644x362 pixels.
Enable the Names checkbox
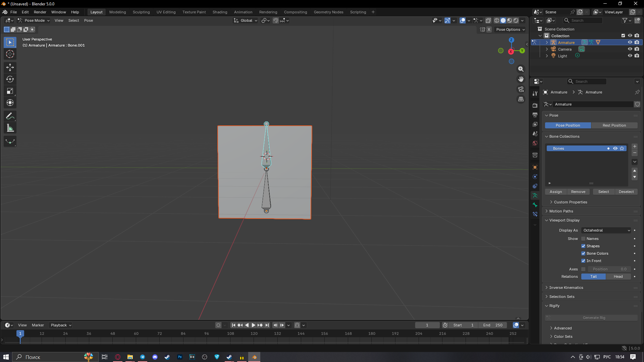(x=583, y=239)
